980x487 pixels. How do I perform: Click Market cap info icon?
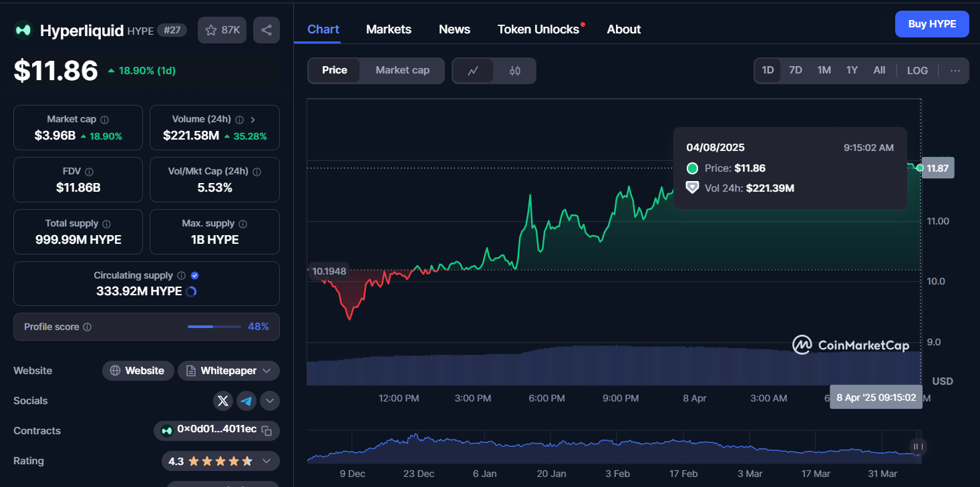coord(104,120)
